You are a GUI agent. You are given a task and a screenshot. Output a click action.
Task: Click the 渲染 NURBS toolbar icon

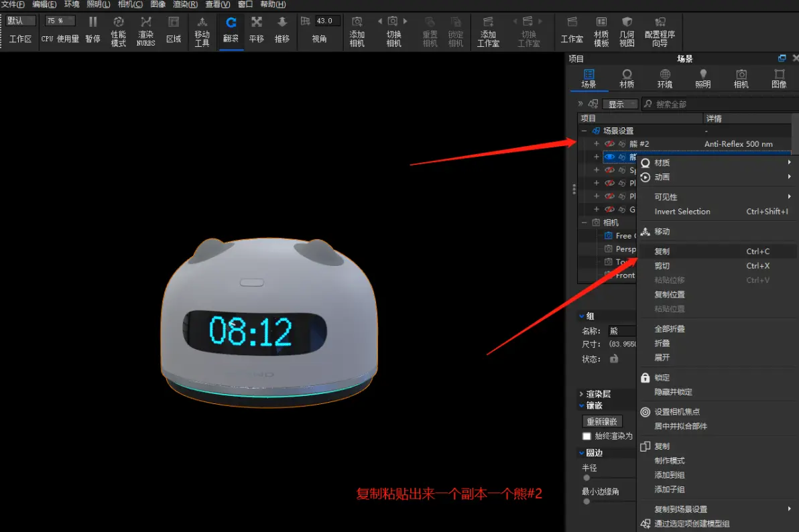point(145,22)
